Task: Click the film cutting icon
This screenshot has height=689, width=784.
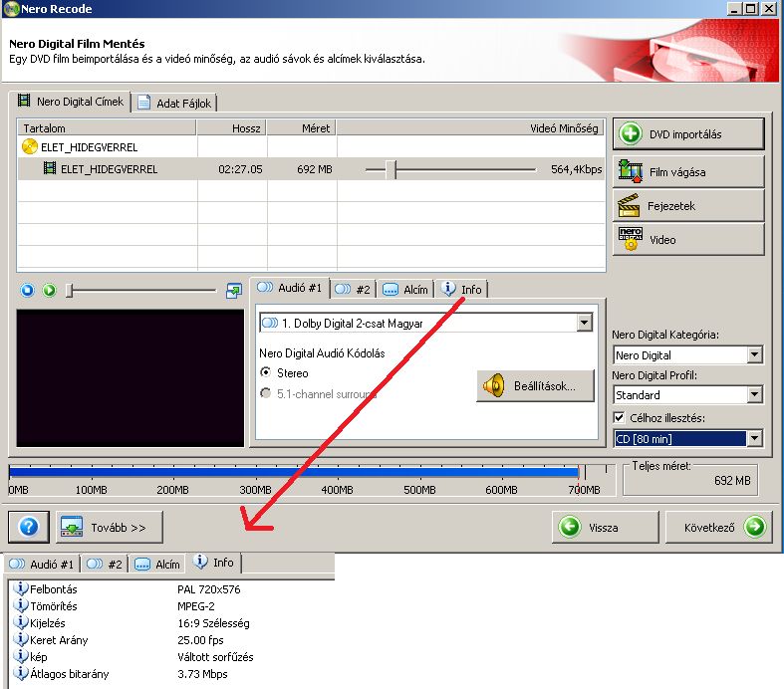Action: (x=630, y=171)
